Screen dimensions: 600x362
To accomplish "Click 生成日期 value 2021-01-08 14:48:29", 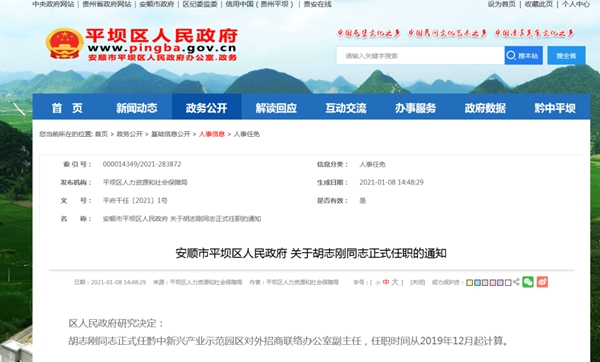I will pyautogui.click(x=391, y=183).
